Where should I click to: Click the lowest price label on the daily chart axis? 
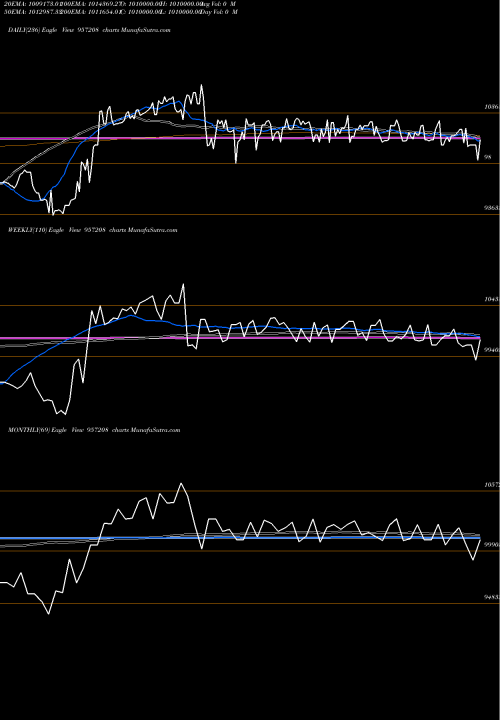492,208
